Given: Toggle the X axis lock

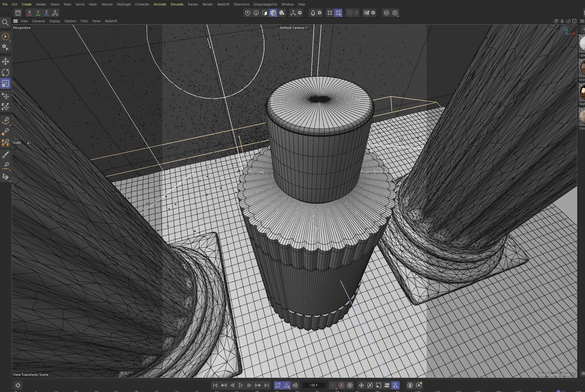Looking at the screenshot, I should [x=29, y=13].
